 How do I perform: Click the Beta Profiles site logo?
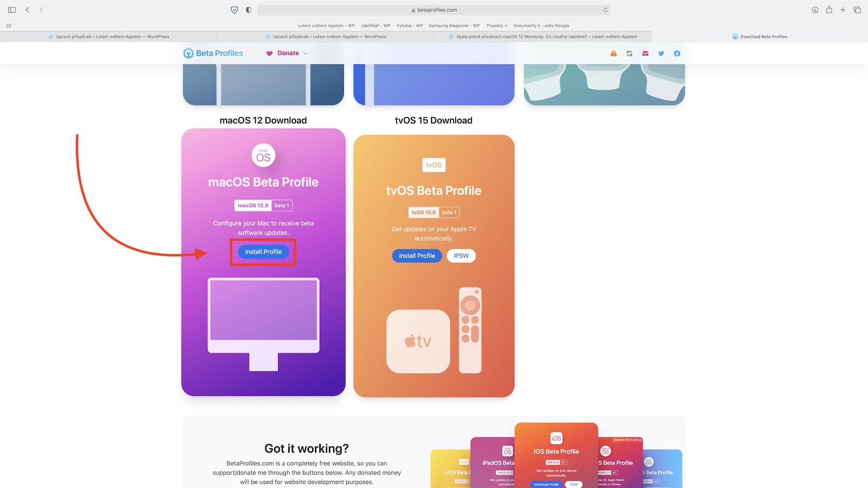click(213, 53)
